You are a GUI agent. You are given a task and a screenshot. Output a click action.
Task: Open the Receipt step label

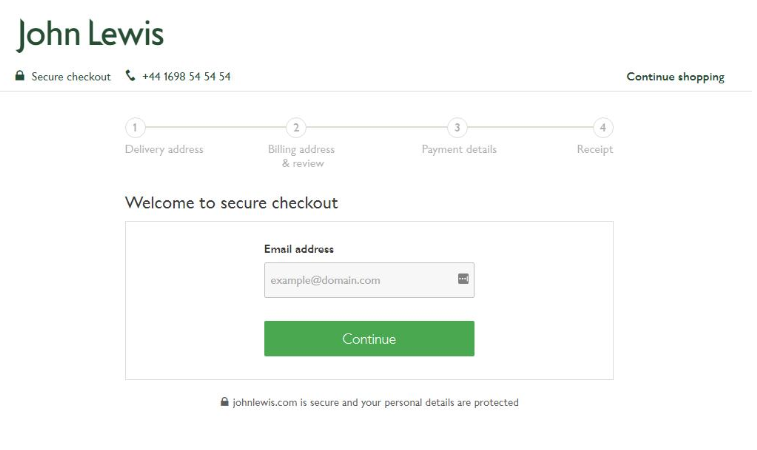click(595, 150)
